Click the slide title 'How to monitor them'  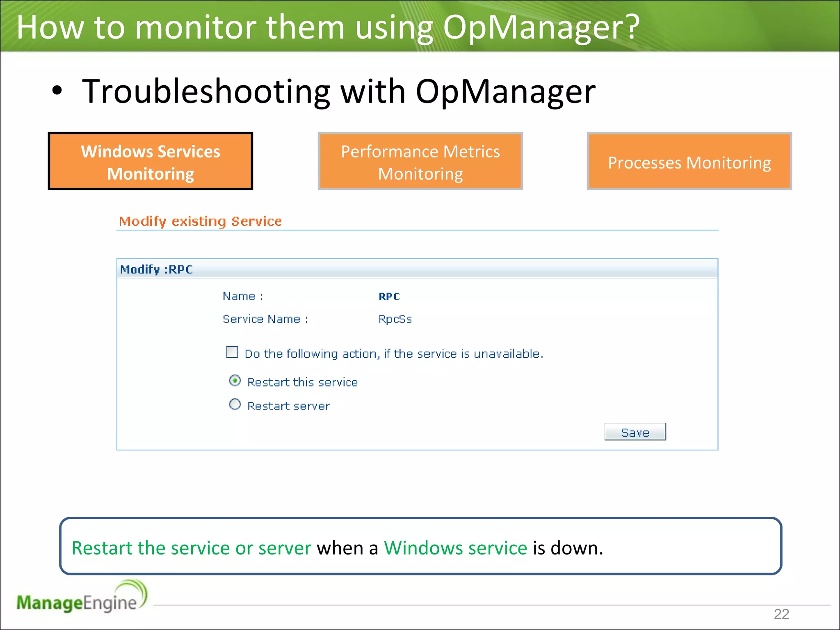328,27
